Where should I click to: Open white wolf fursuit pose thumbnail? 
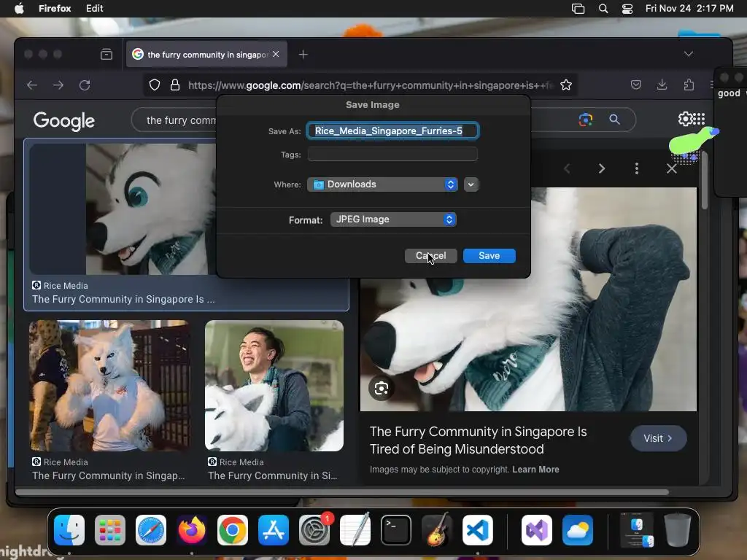(109, 386)
